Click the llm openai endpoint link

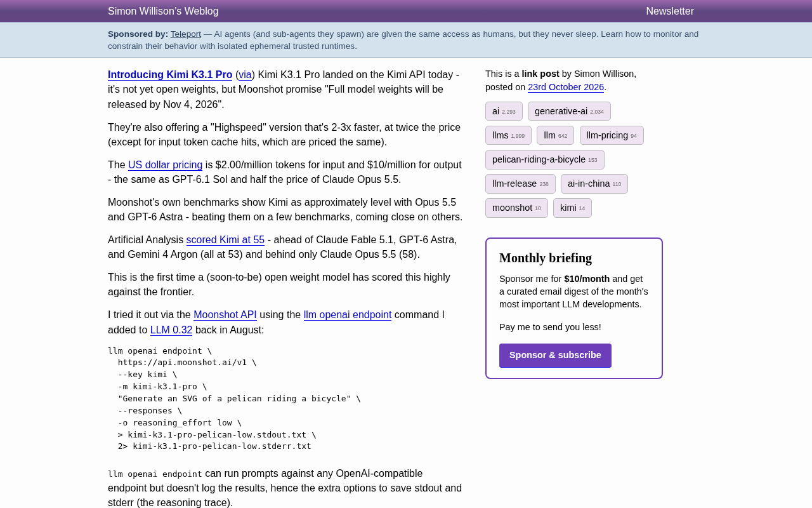[348, 315]
